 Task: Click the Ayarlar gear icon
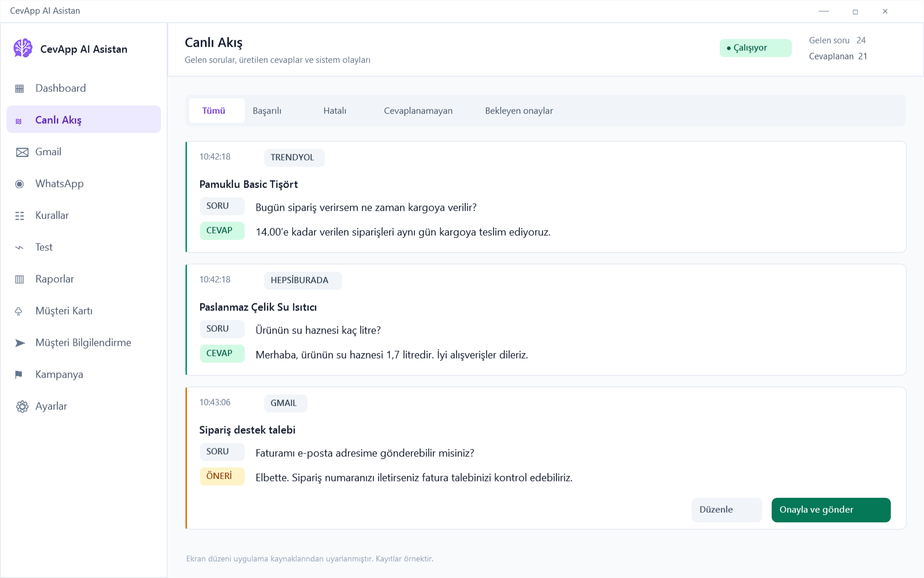tap(22, 406)
